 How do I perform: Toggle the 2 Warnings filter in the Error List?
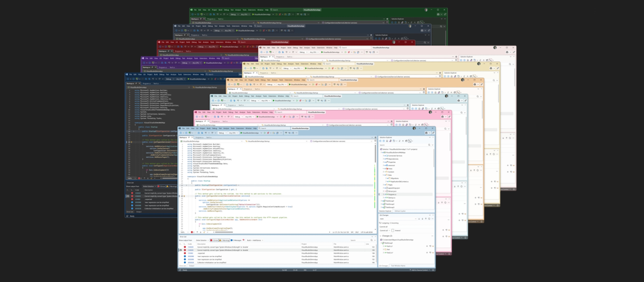tap(224, 240)
